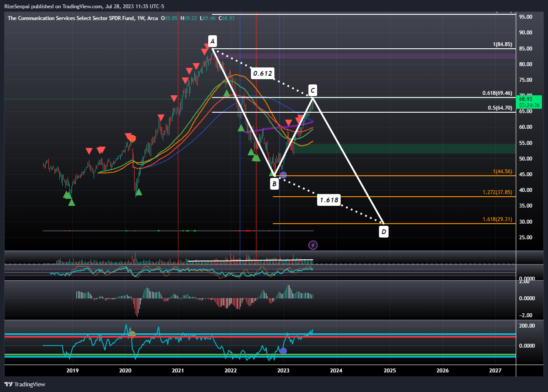This screenshot has width=548, height=392.
Task: Click the 0.618(69.46) Fibonacci level label
Action: tap(497, 93)
